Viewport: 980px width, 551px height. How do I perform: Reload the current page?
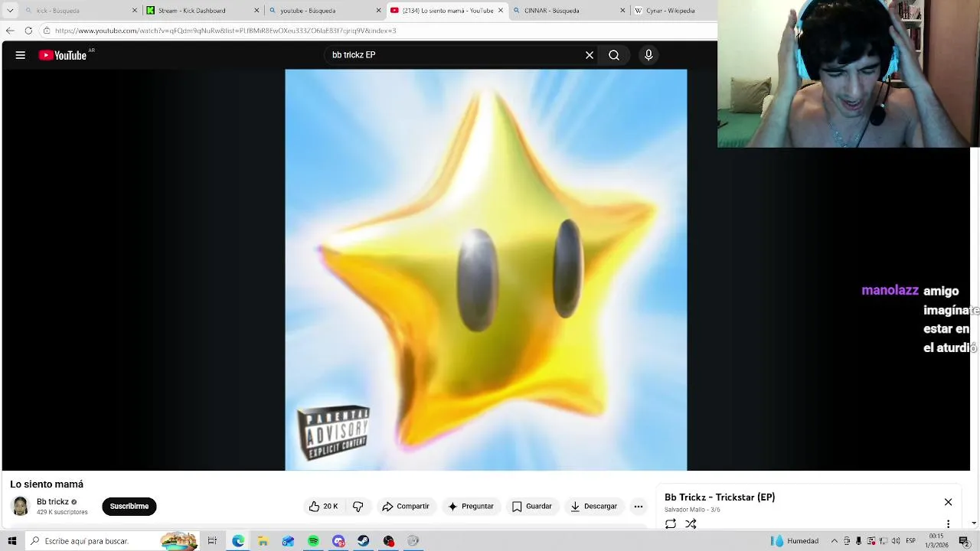28,31
